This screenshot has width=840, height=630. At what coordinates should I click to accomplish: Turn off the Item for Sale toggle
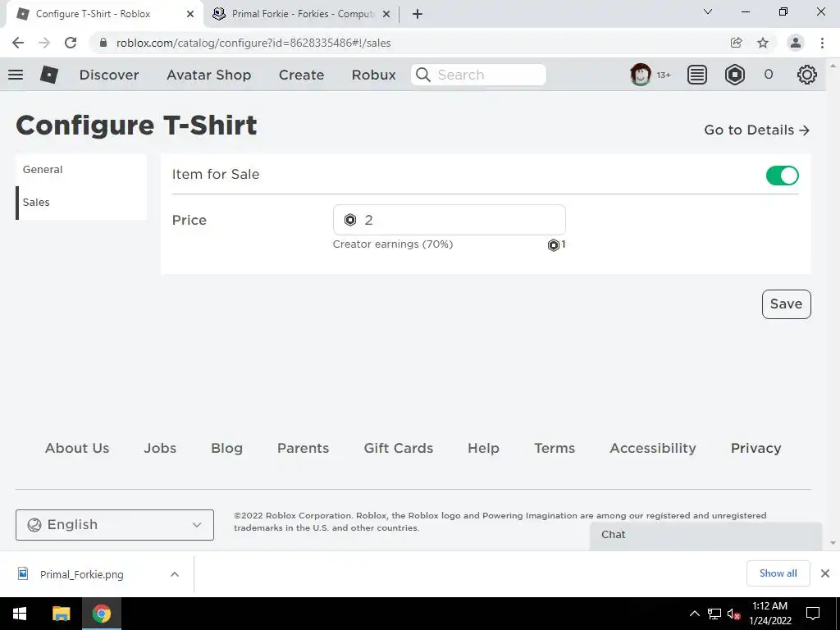tap(782, 176)
